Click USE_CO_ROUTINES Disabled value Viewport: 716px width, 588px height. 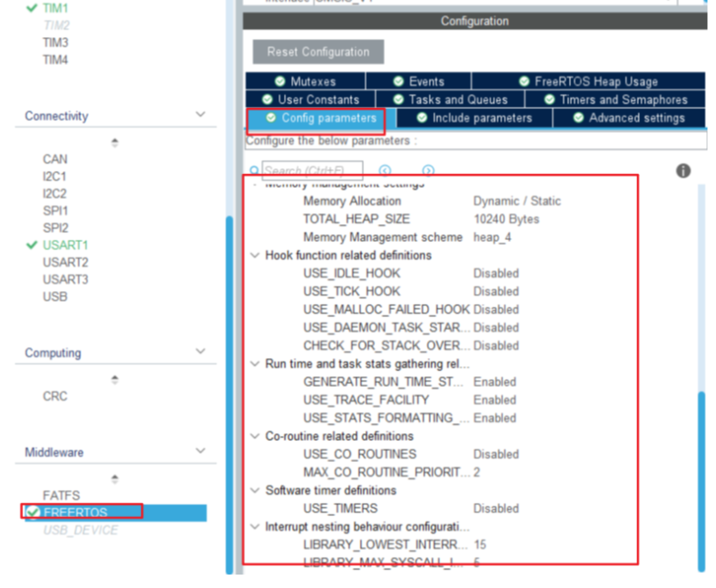[x=496, y=454]
